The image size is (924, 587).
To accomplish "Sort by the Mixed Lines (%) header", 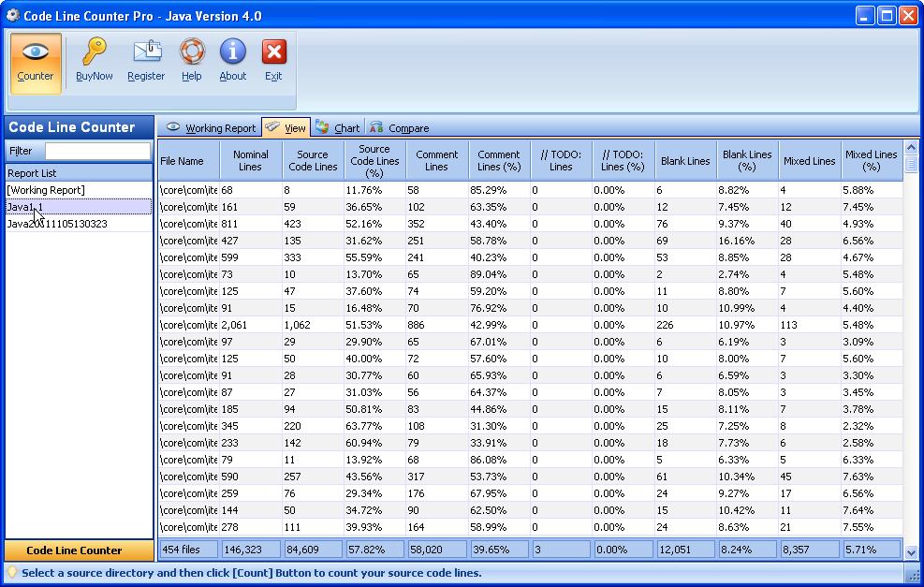I will [872, 161].
